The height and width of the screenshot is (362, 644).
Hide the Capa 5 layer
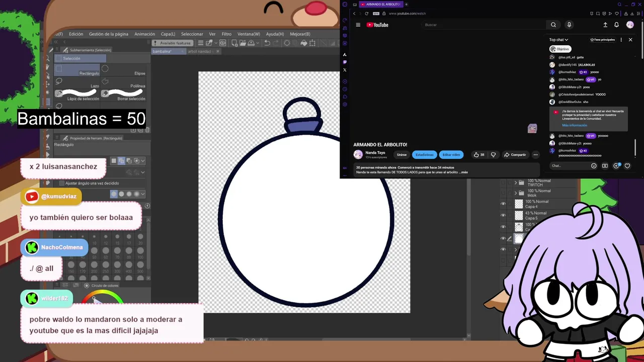503,216
